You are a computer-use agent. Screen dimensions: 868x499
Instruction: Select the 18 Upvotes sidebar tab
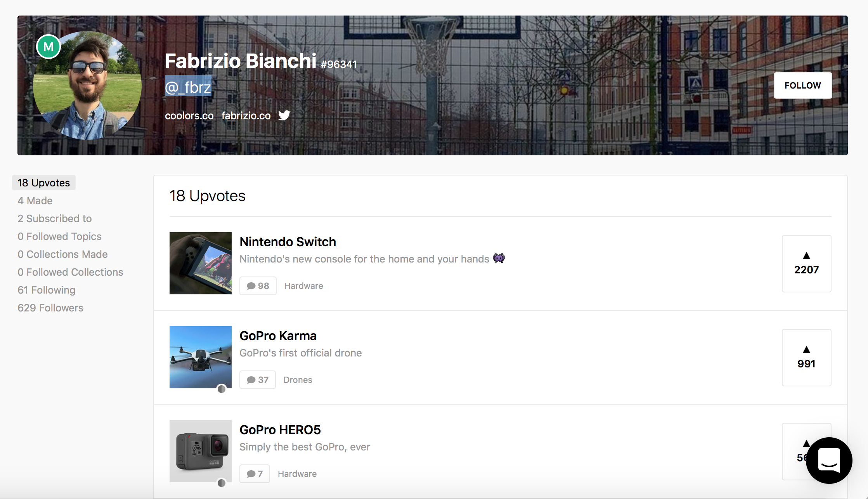point(44,183)
